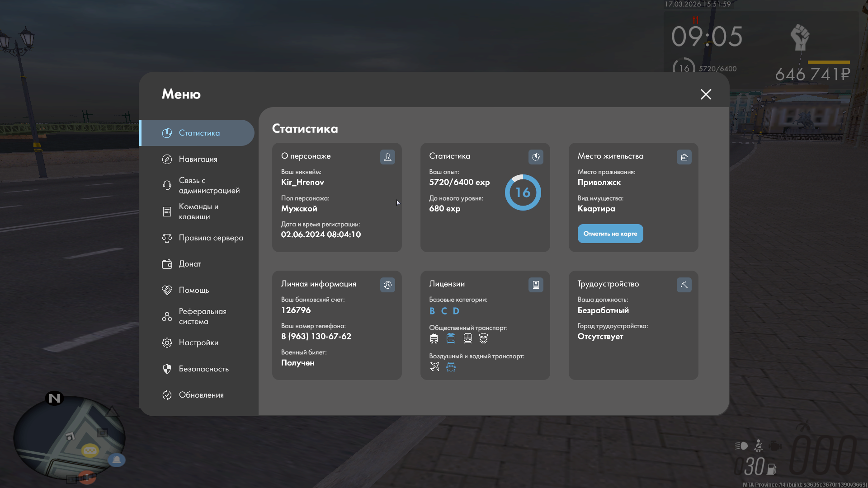Click the hammer icon in Трудоустройство card
The width and height of the screenshot is (868, 488).
684,285
